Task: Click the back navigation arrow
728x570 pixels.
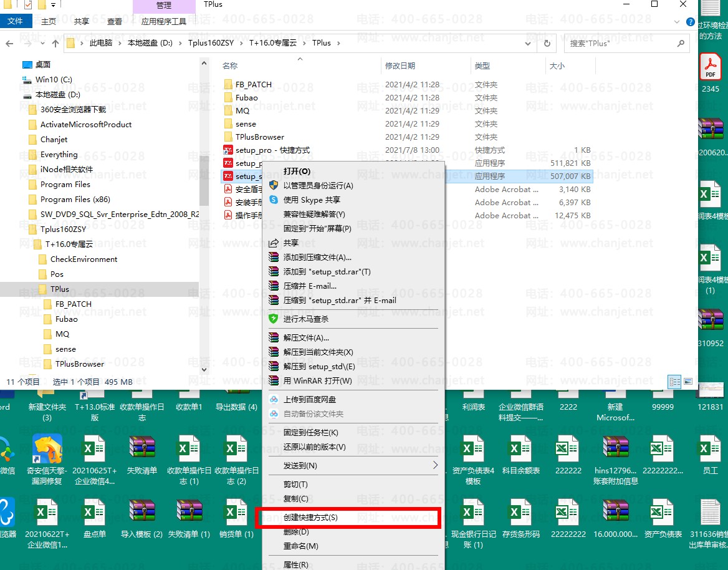Action: 9,43
